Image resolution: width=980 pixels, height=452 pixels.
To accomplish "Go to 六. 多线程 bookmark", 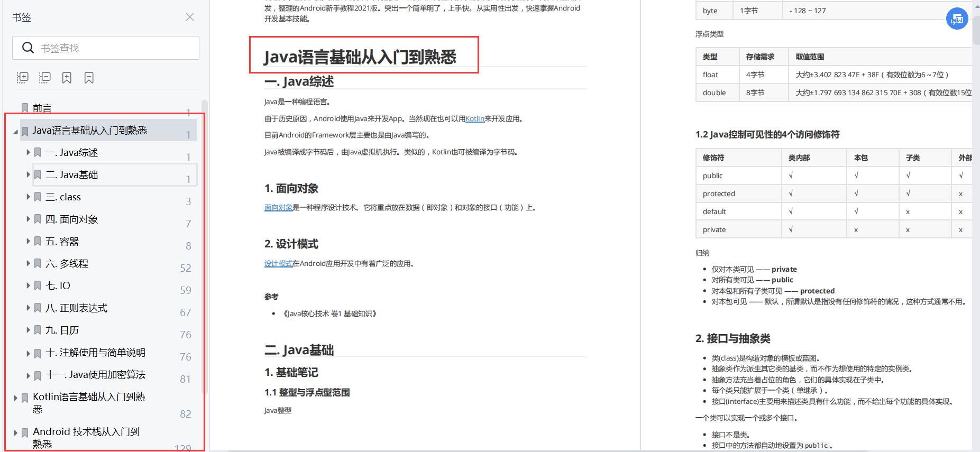I will [x=67, y=264].
